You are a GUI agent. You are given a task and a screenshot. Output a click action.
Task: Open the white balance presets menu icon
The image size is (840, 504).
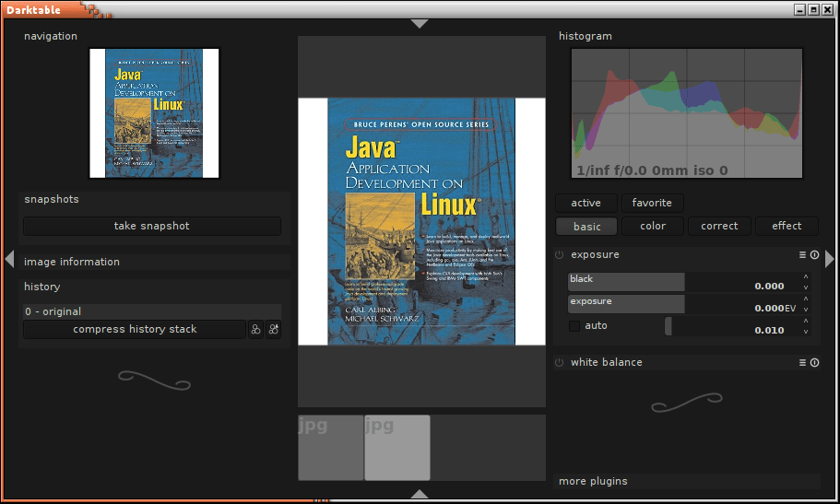tap(802, 363)
